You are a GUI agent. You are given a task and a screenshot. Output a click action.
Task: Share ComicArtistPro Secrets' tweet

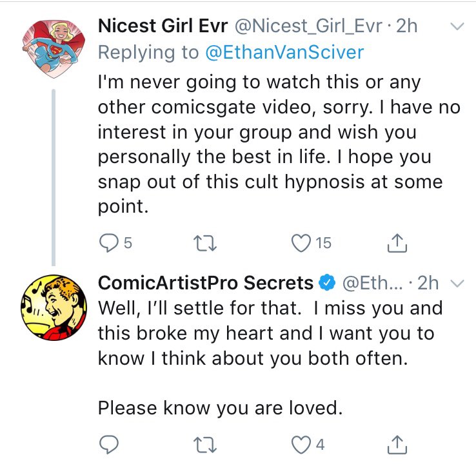pos(393,443)
